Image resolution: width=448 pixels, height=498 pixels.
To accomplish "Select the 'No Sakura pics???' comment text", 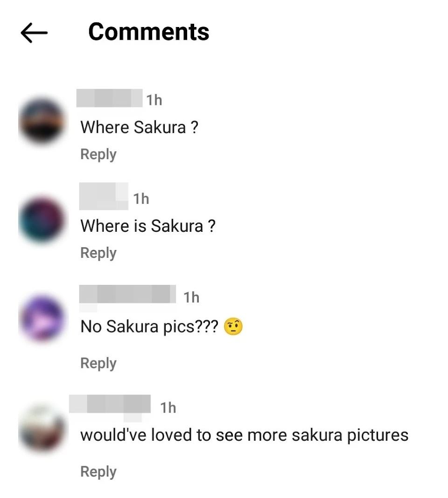I will (149, 326).
